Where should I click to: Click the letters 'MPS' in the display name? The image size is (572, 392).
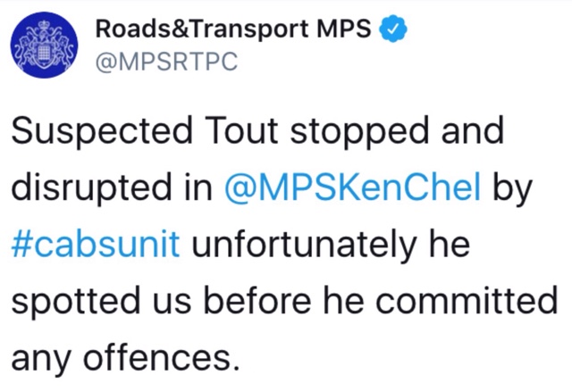pos(343,29)
